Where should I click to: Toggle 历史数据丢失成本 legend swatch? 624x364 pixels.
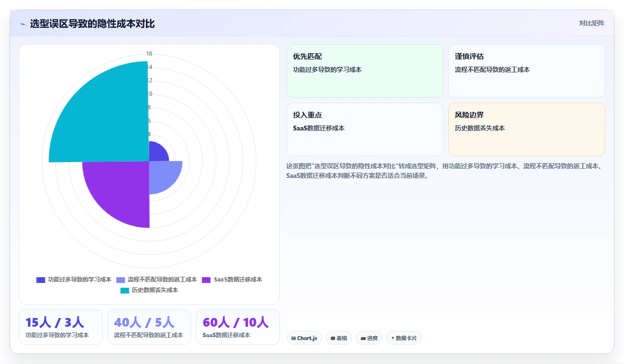pyautogui.click(x=125, y=290)
